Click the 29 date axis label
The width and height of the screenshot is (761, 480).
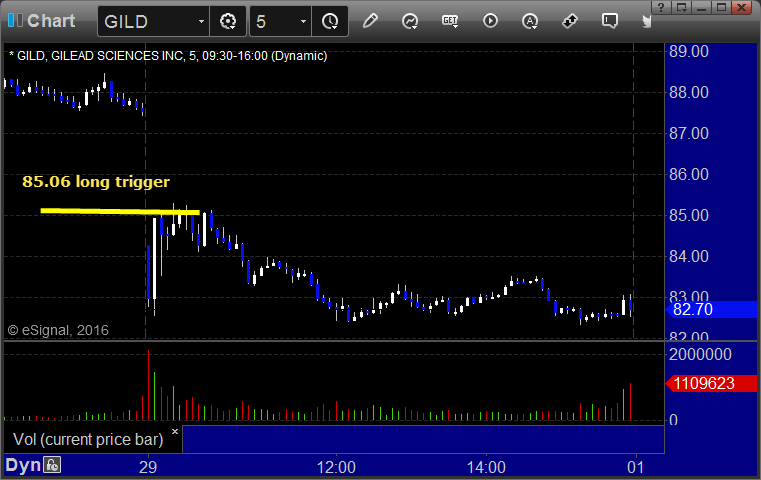coord(148,467)
